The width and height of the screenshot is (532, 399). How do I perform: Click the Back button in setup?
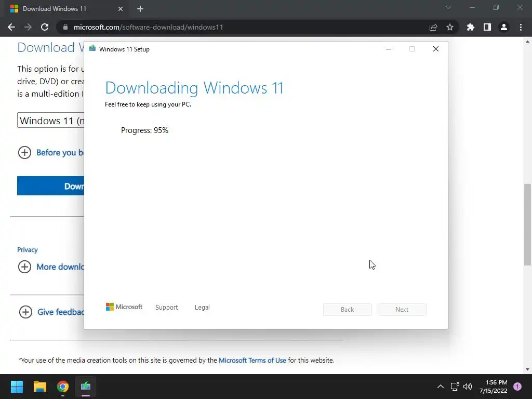(x=348, y=310)
